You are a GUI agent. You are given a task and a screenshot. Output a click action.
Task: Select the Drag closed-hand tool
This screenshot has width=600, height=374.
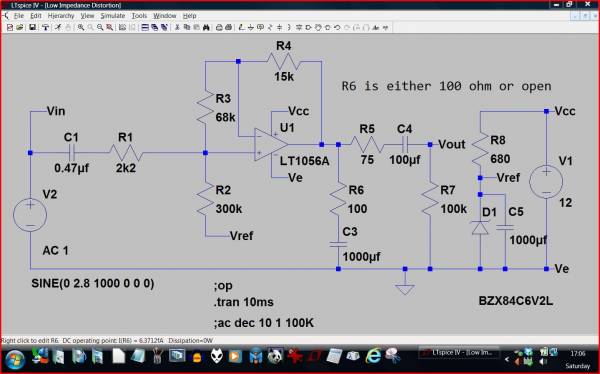[328, 28]
